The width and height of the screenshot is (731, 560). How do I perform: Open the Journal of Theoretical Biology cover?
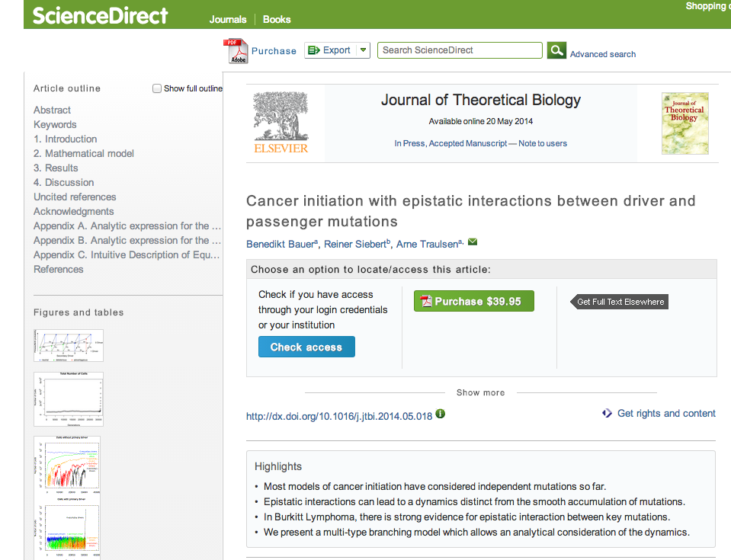(685, 123)
